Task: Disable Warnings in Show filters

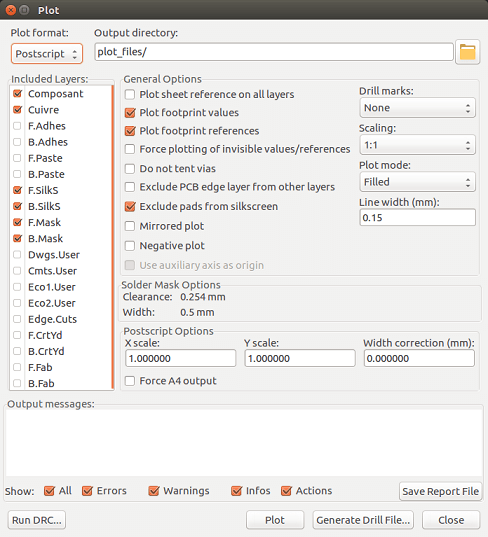Action: 154,491
